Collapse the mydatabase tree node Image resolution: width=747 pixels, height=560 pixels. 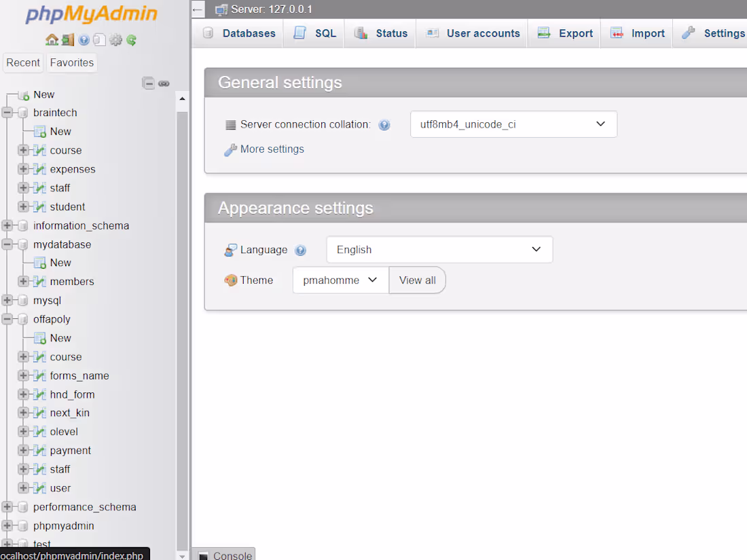coord(7,244)
